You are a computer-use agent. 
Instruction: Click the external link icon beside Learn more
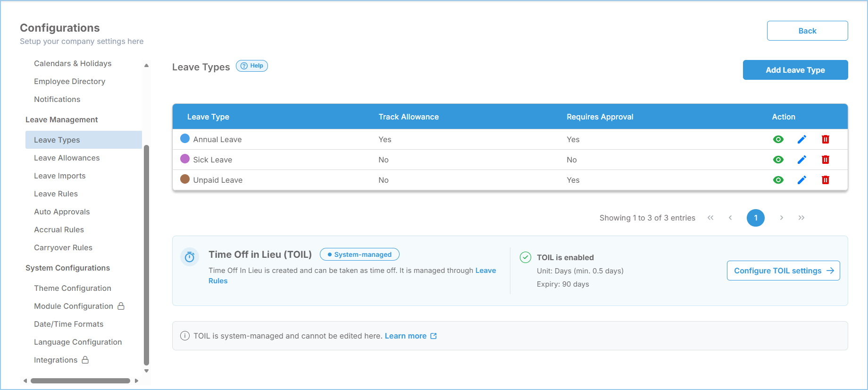(x=434, y=336)
